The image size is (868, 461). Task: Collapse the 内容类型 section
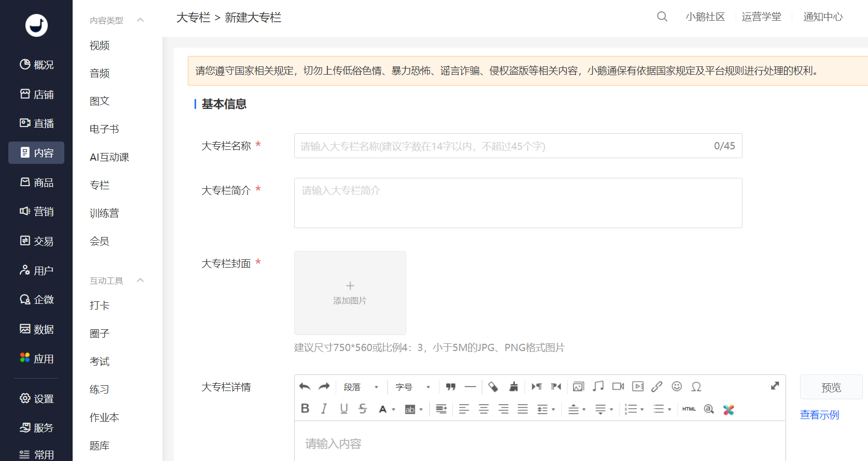point(140,20)
